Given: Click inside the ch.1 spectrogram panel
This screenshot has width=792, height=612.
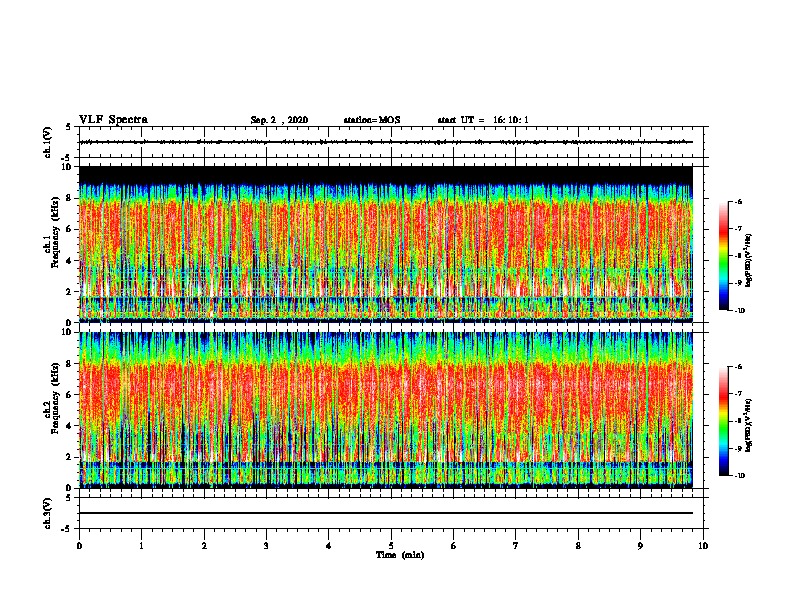Looking at the screenshot, I should coord(386,244).
